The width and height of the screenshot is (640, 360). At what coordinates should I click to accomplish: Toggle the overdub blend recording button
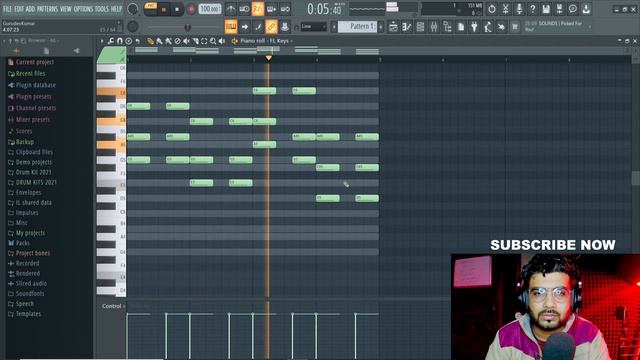271,9
